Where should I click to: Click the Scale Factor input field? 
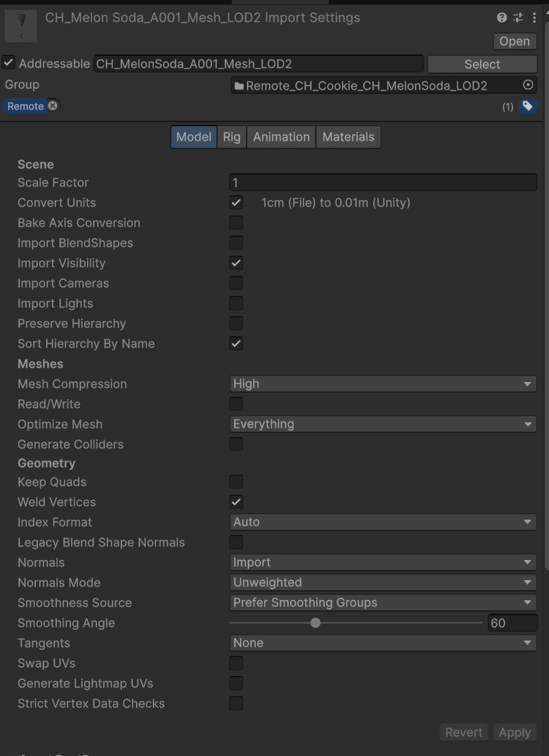coord(383,183)
